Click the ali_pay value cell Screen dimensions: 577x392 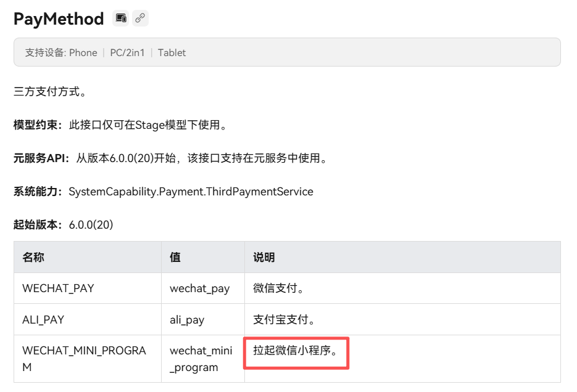coord(203,320)
